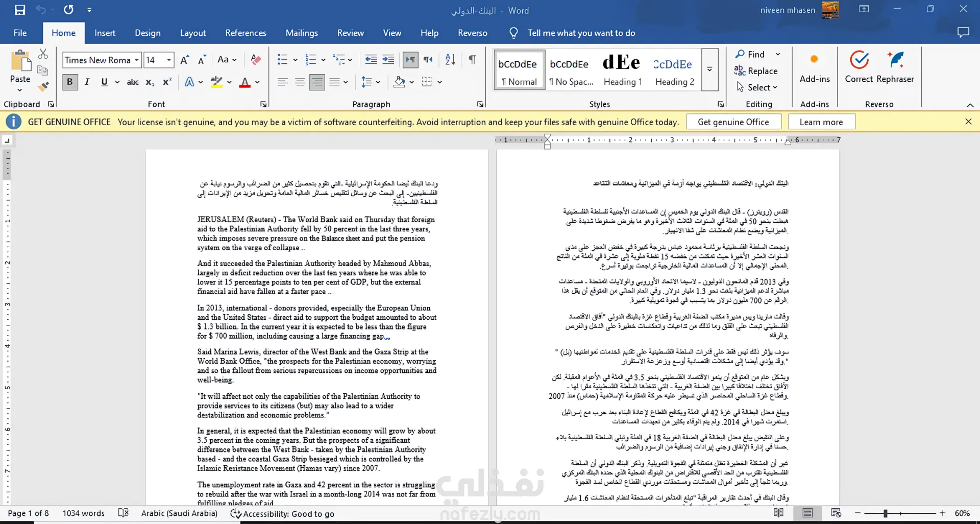
Task: Click the zoom slider handle
Action: click(x=886, y=513)
